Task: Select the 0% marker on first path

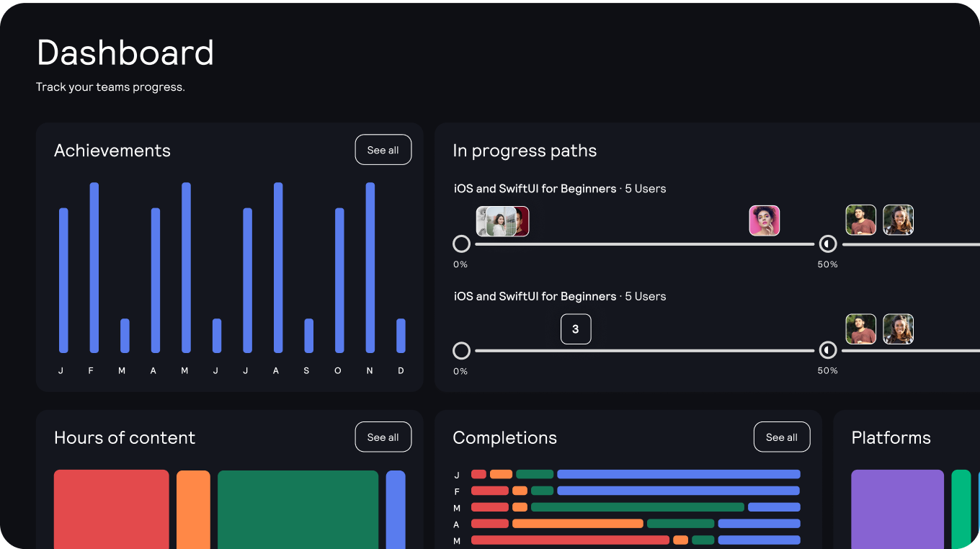Action: point(461,244)
